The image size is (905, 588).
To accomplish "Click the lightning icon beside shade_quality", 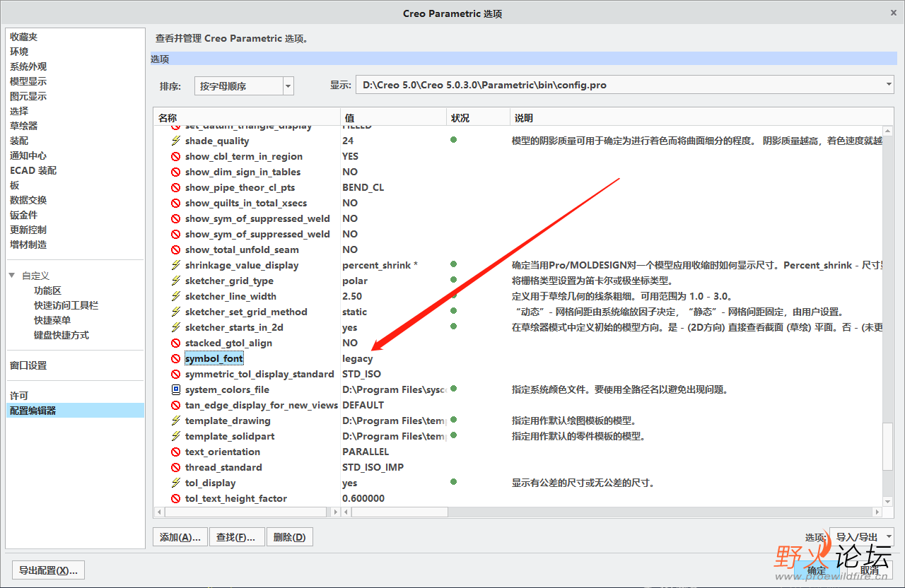I will 176,141.
